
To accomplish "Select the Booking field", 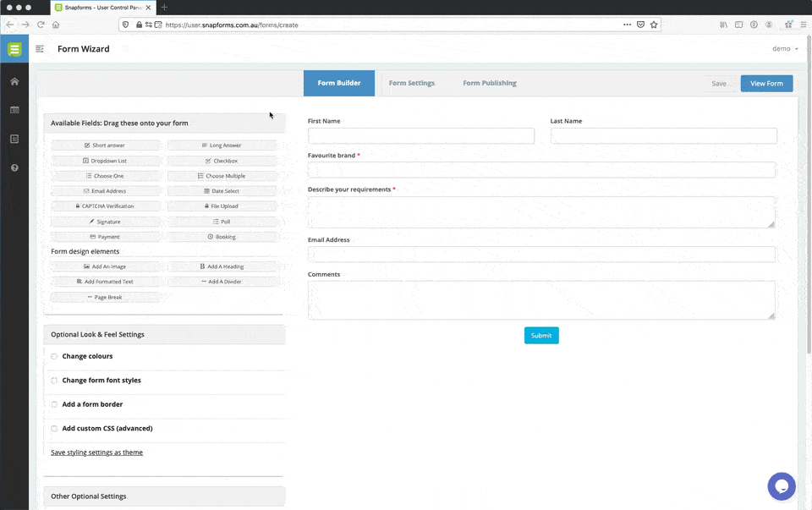I will click(x=222, y=237).
